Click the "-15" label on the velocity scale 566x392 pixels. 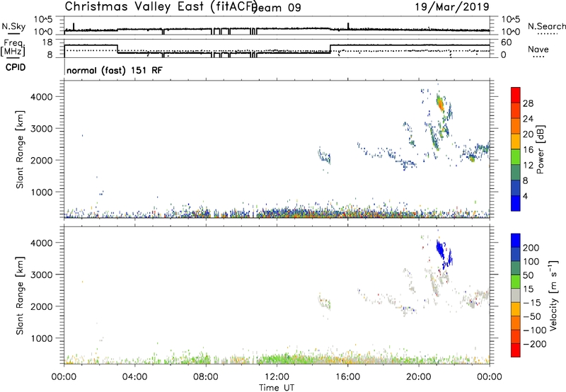pos(532,302)
